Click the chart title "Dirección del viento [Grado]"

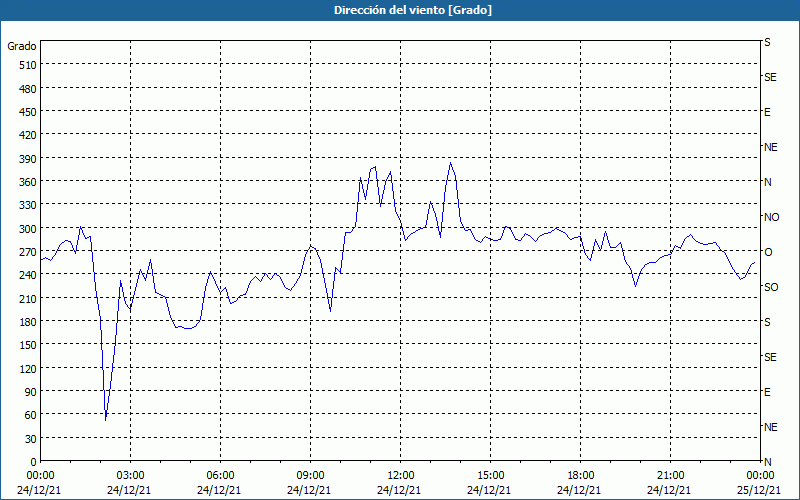413,10
